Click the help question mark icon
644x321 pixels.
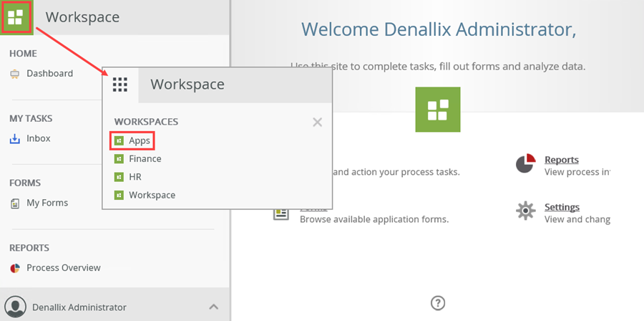(438, 303)
